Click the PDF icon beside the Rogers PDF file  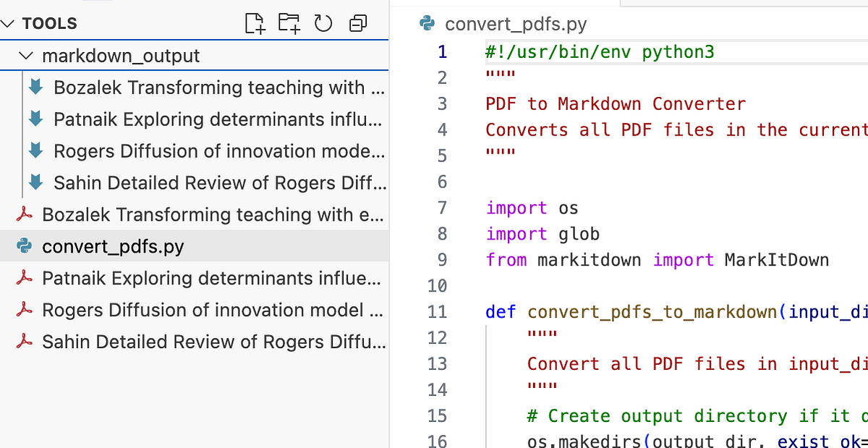24,310
